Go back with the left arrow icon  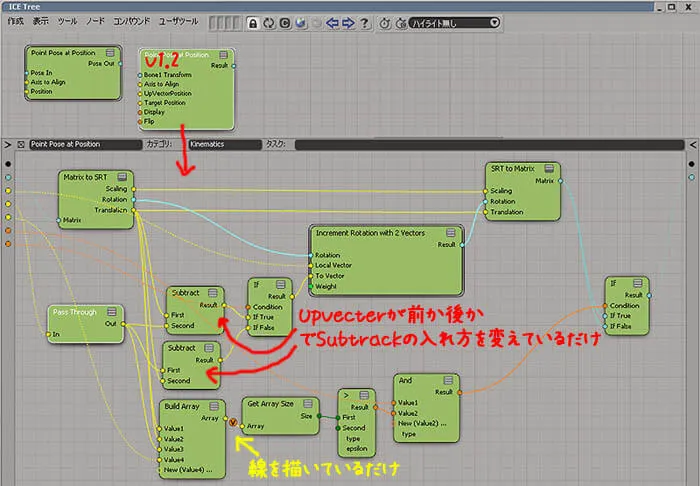tap(332, 23)
